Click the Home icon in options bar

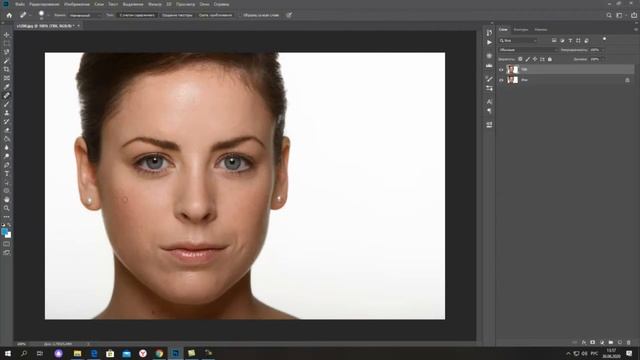(9, 15)
